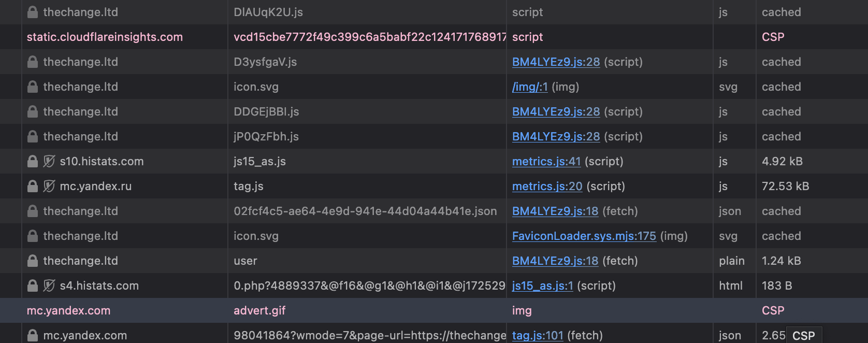Click the lock icon beside s10.histats.com

(33, 162)
